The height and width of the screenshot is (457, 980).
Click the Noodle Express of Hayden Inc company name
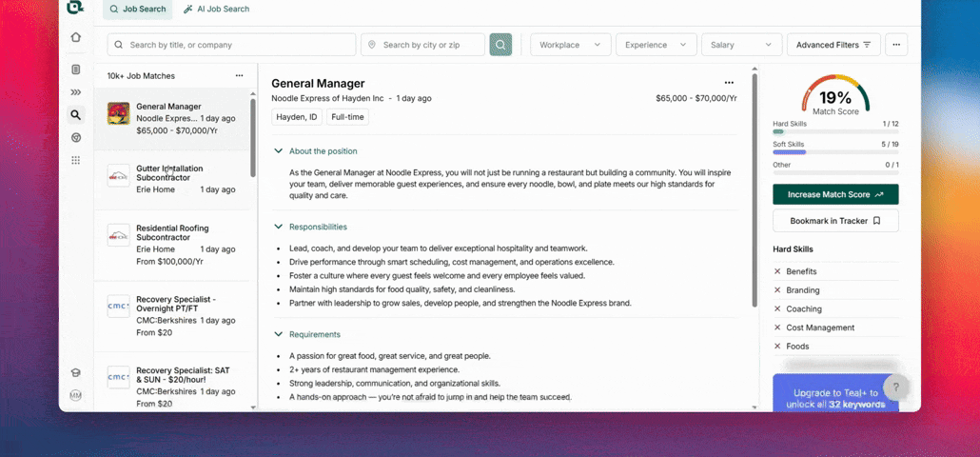(327, 99)
